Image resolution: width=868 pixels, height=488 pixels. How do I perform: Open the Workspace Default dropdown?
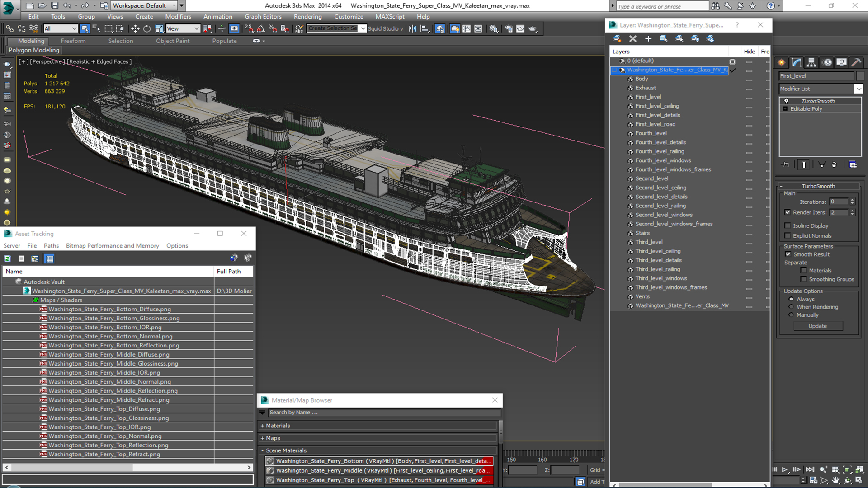[174, 5]
